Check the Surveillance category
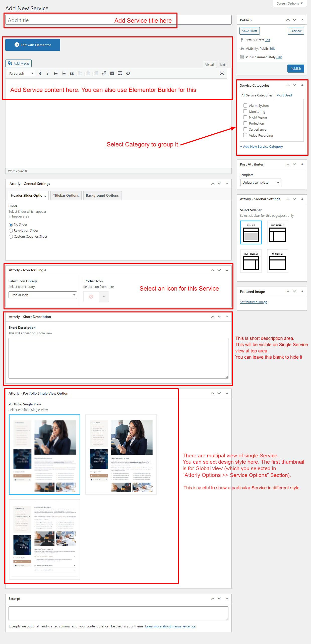Viewport: 311px width, 644px height. (x=245, y=129)
